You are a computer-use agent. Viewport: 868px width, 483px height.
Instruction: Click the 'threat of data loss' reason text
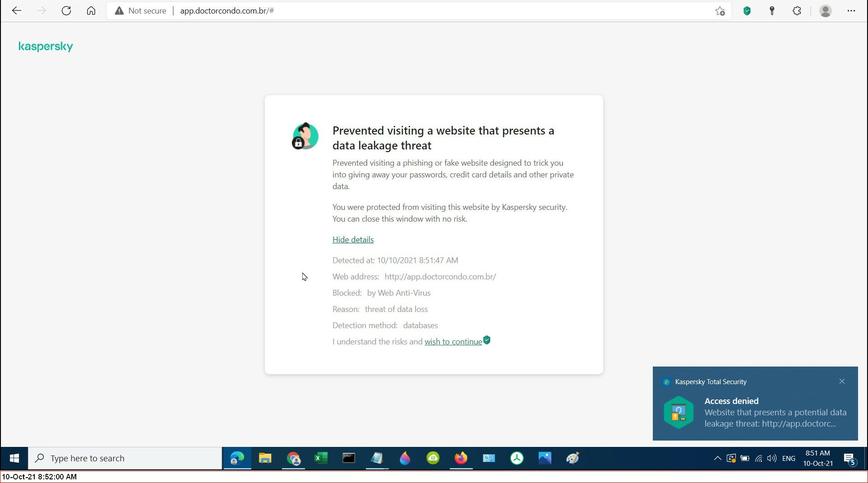pyautogui.click(x=396, y=309)
